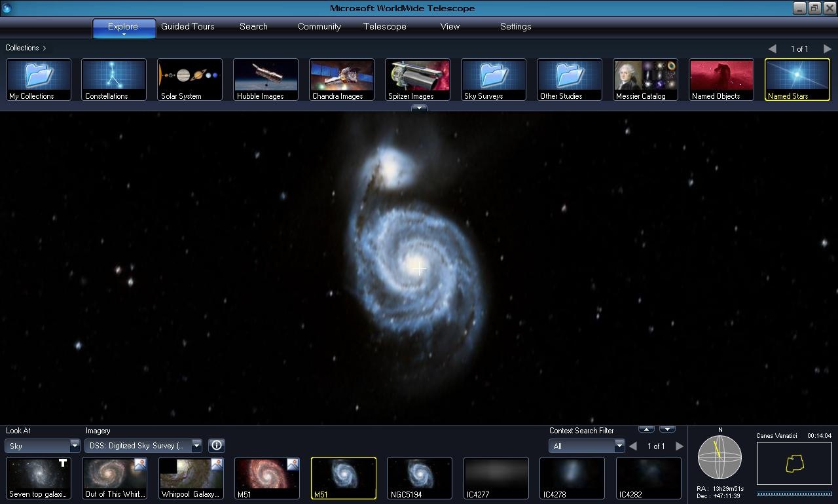
Task: Go to next collections page
Action: pos(828,48)
